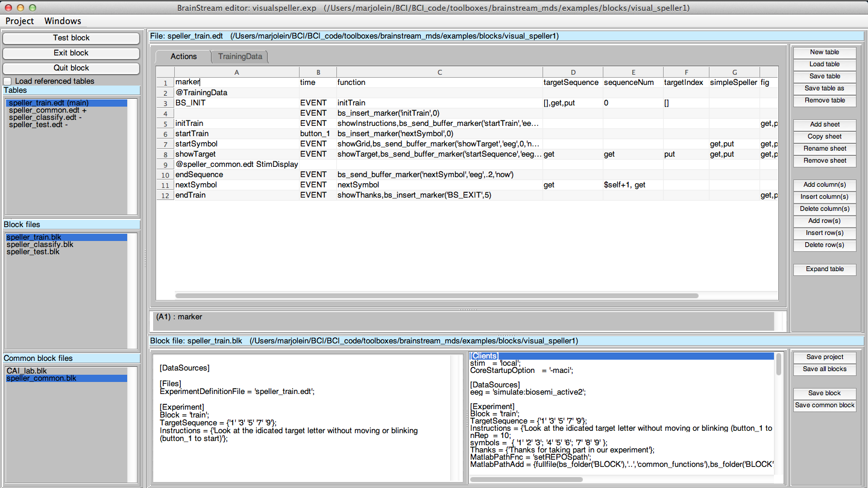The width and height of the screenshot is (868, 488).
Task: Enable Load referenced tables checkbox
Action: [8, 81]
